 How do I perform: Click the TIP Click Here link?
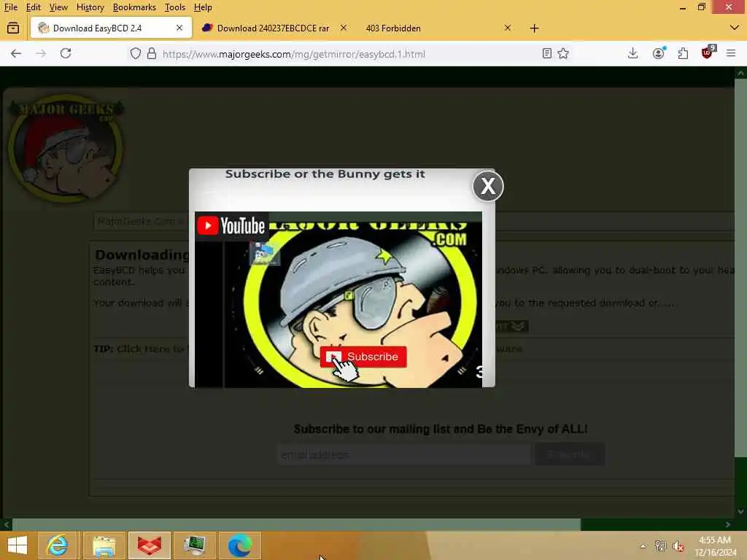click(x=150, y=349)
